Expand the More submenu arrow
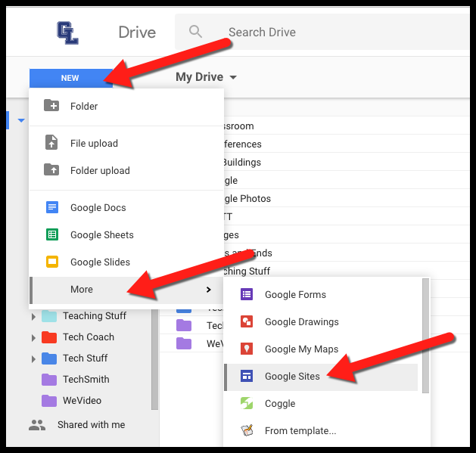 [209, 290]
